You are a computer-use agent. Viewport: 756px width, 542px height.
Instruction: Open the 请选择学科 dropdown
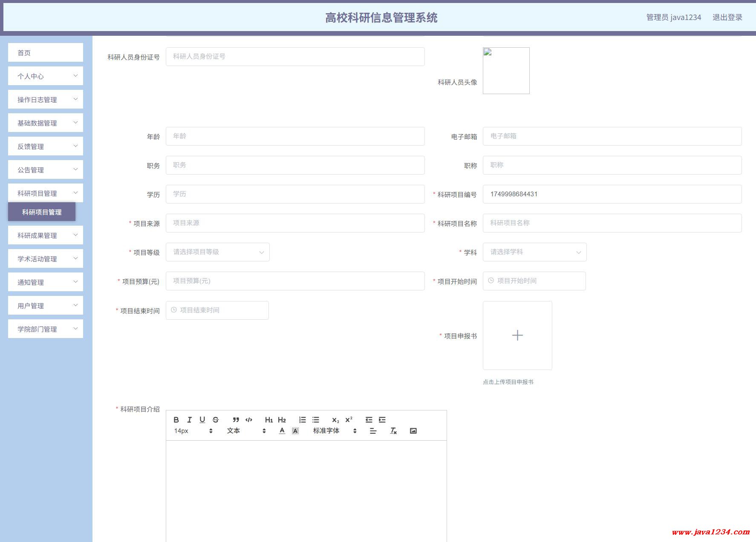pos(534,252)
